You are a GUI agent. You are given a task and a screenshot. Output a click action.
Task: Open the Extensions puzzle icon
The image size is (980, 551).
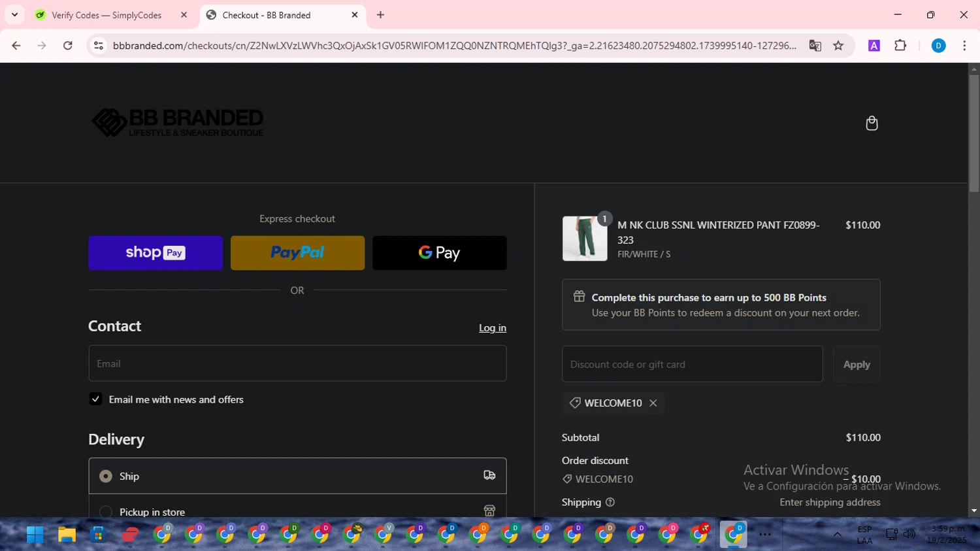point(900,46)
